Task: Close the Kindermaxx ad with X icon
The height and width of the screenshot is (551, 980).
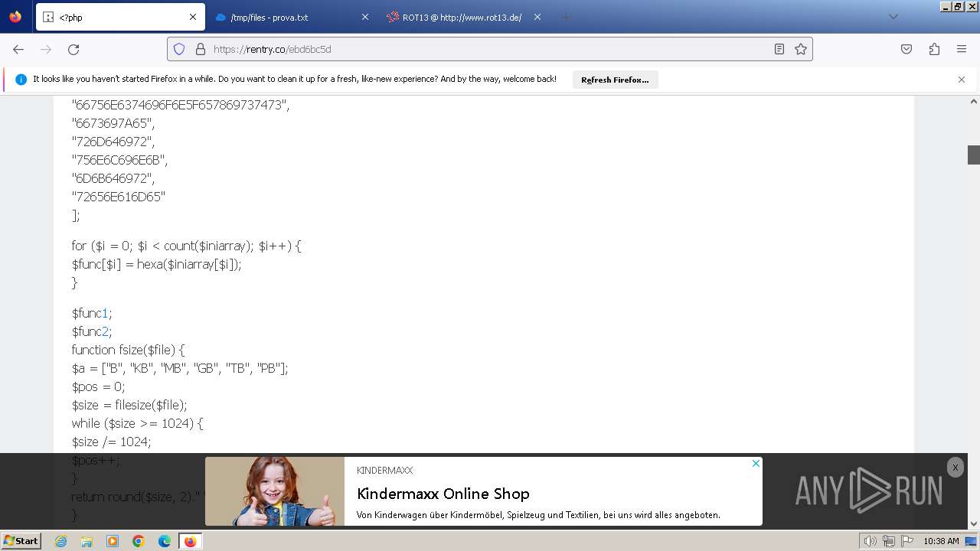Action: (x=756, y=463)
